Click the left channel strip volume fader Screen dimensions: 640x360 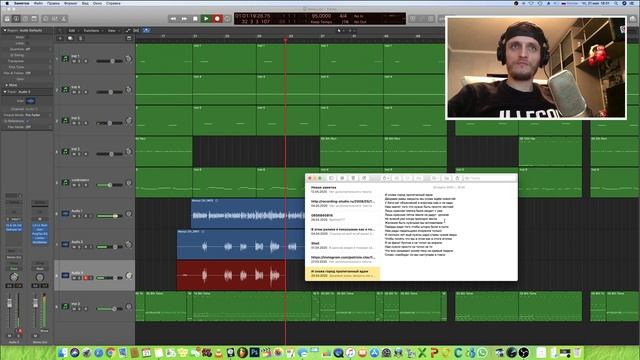[x=10, y=303]
